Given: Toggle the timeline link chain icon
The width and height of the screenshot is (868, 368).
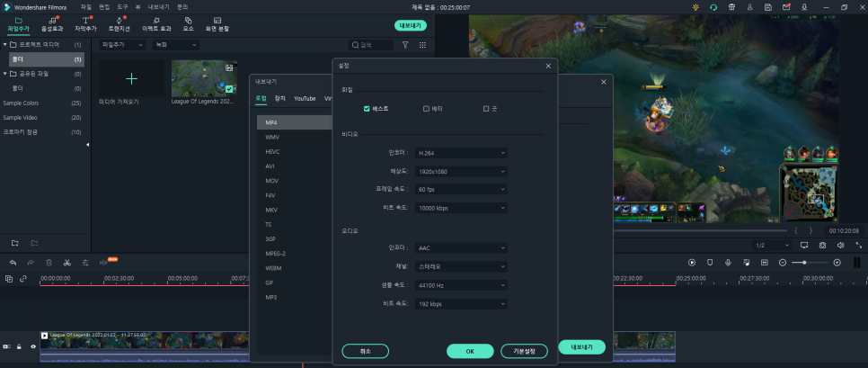Looking at the screenshot, I should [23, 279].
